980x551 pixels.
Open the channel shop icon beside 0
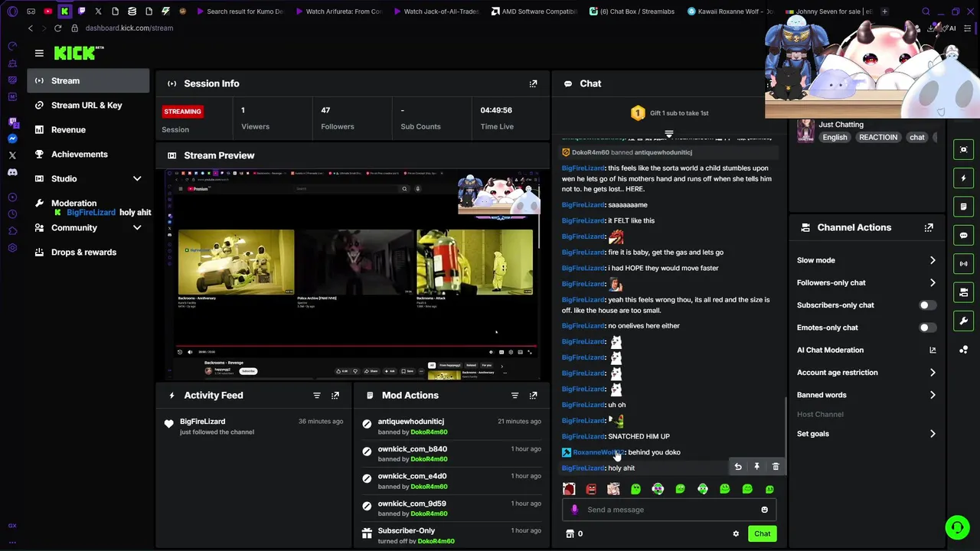(x=570, y=534)
